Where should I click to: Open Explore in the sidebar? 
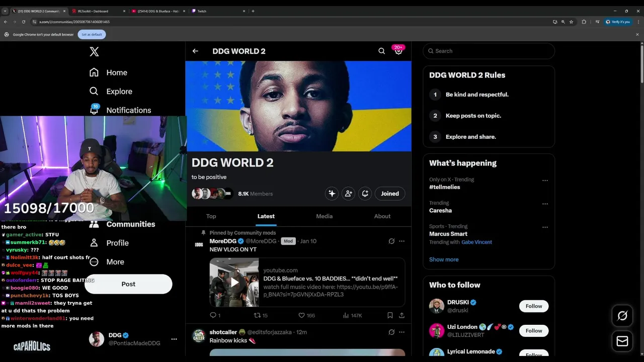point(111,91)
